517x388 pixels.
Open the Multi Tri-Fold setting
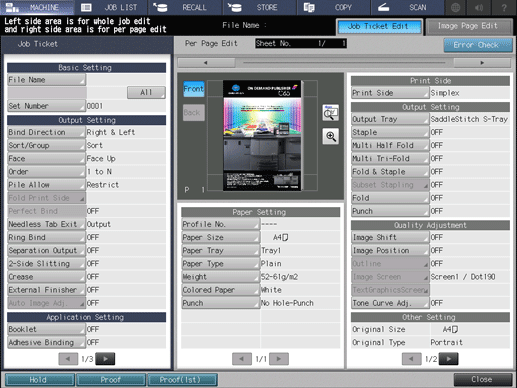pyautogui.click(x=390, y=159)
